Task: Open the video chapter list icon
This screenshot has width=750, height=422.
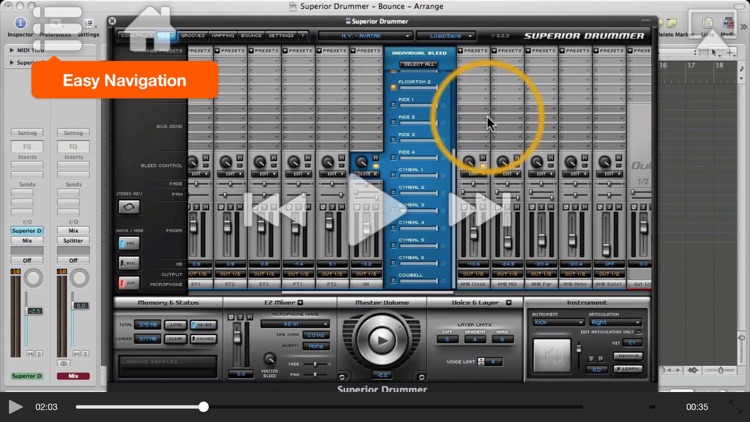Action: pos(57,29)
